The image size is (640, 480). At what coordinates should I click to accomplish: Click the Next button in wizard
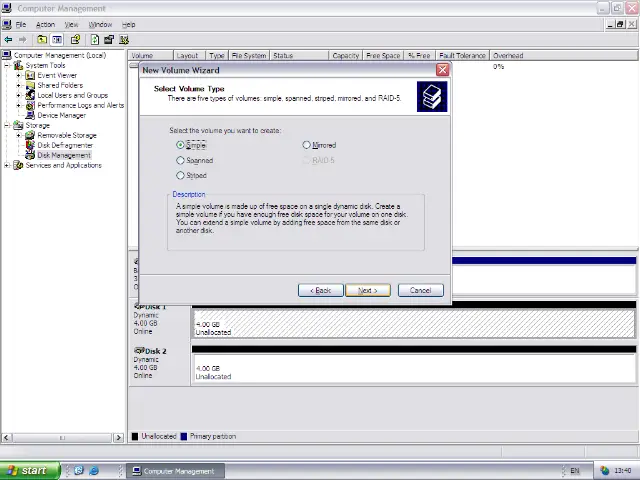[x=368, y=291]
